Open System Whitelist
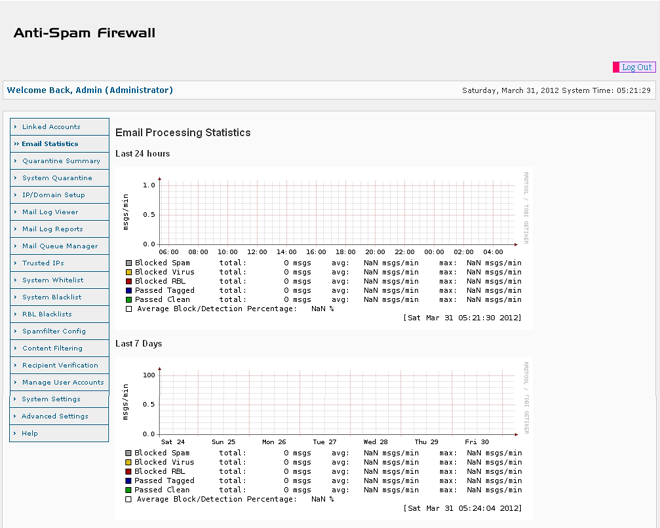660x528 pixels. [x=60, y=280]
